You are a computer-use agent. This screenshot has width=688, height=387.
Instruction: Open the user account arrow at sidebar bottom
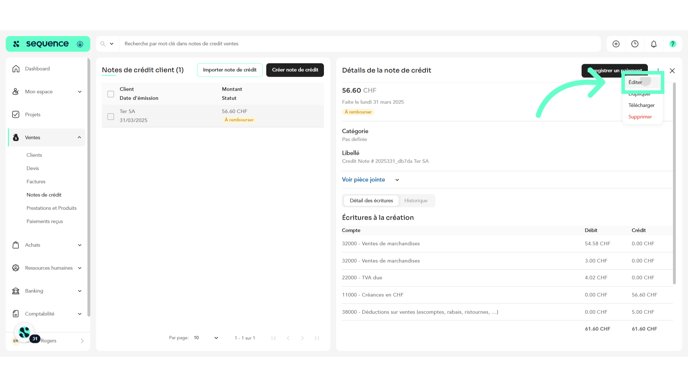pyautogui.click(x=82, y=341)
